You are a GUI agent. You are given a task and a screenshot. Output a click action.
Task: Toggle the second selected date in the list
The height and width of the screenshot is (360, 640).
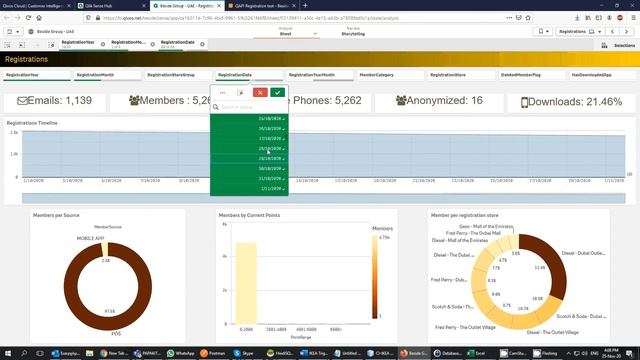tap(249, 129)
